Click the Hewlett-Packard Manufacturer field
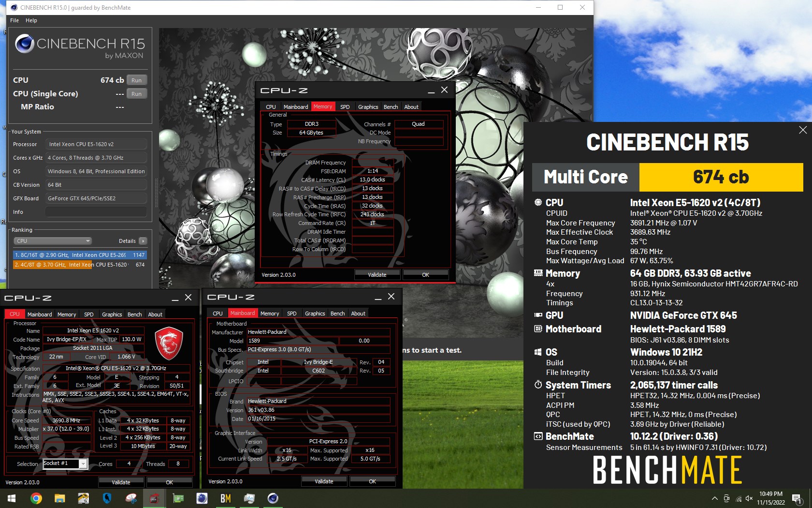 click(318, 332)
